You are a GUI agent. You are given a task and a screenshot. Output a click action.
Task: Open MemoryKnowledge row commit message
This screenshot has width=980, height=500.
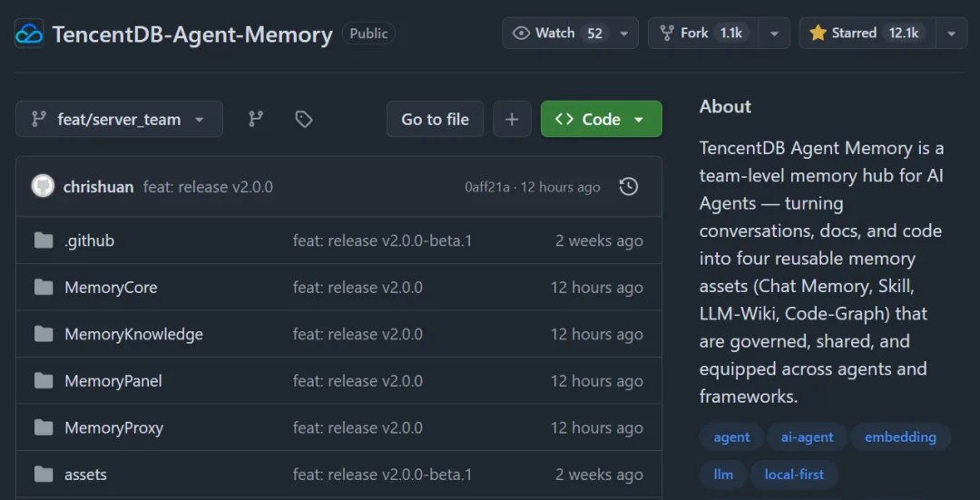(358, 334)
